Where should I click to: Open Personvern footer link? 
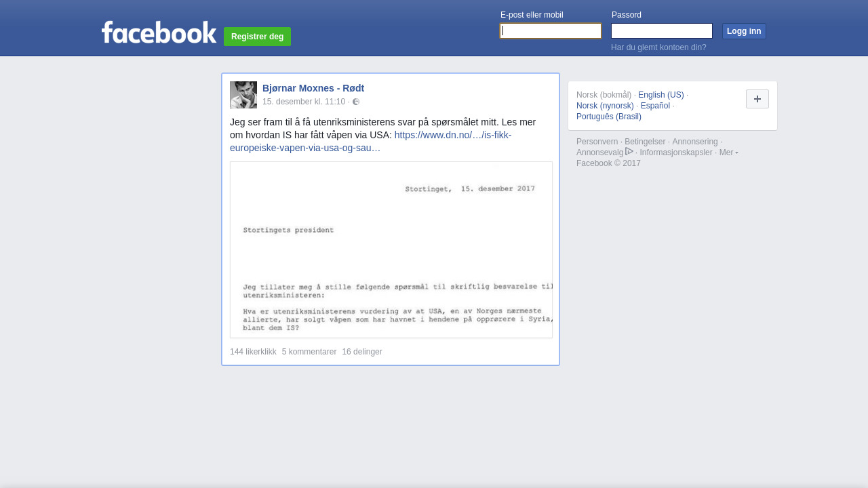pyautogui.click(x=597, y=142)
